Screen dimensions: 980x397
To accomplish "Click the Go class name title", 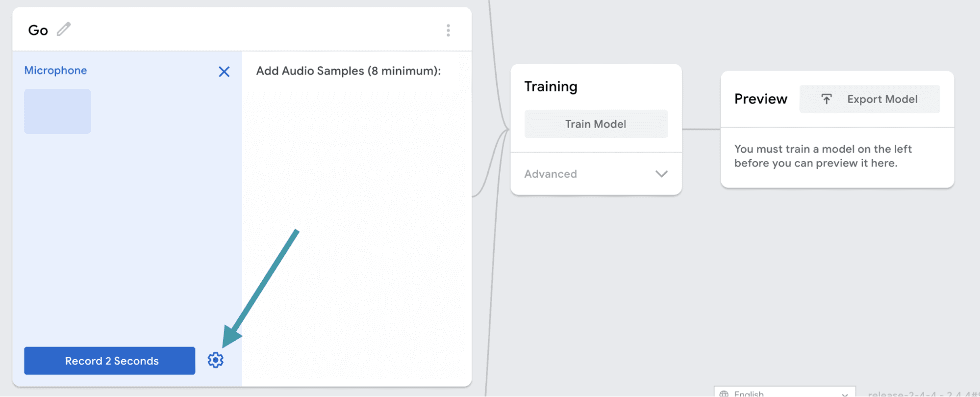I will click(38, 30).
